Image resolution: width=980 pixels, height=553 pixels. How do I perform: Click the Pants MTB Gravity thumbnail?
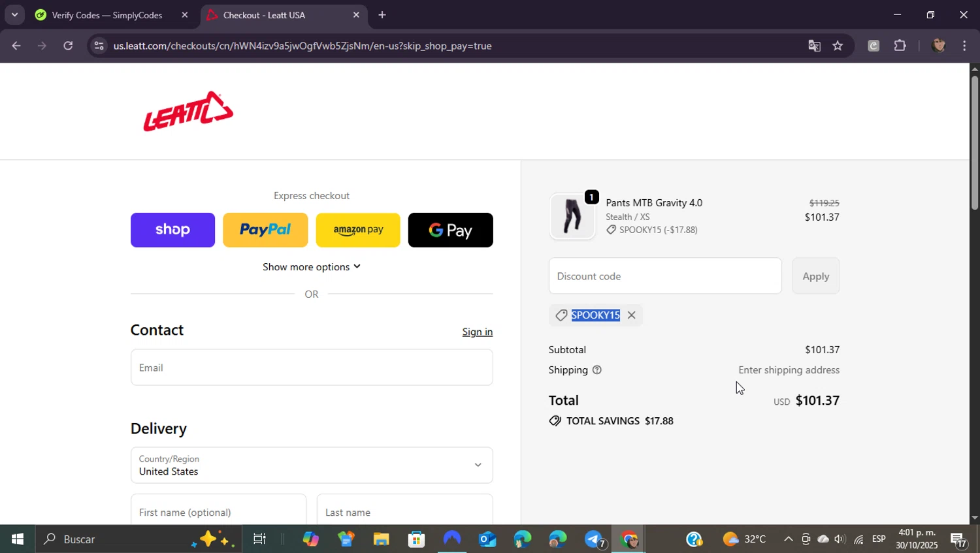[x=572, y=217]
